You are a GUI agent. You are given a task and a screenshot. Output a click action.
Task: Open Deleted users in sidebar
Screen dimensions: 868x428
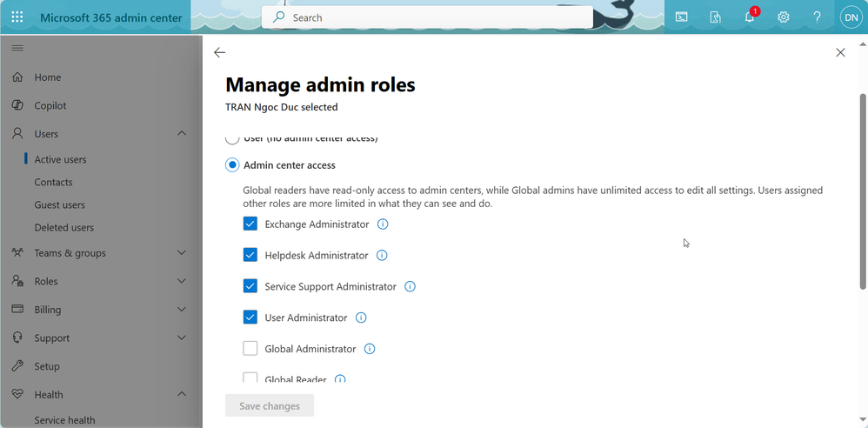[x=64, y=228]
